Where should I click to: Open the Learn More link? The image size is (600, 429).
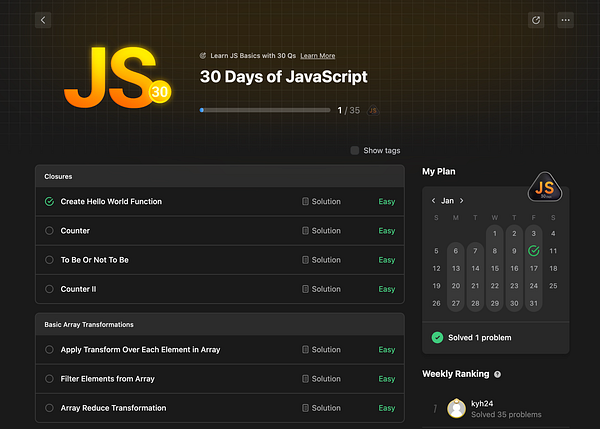[318, 56]
